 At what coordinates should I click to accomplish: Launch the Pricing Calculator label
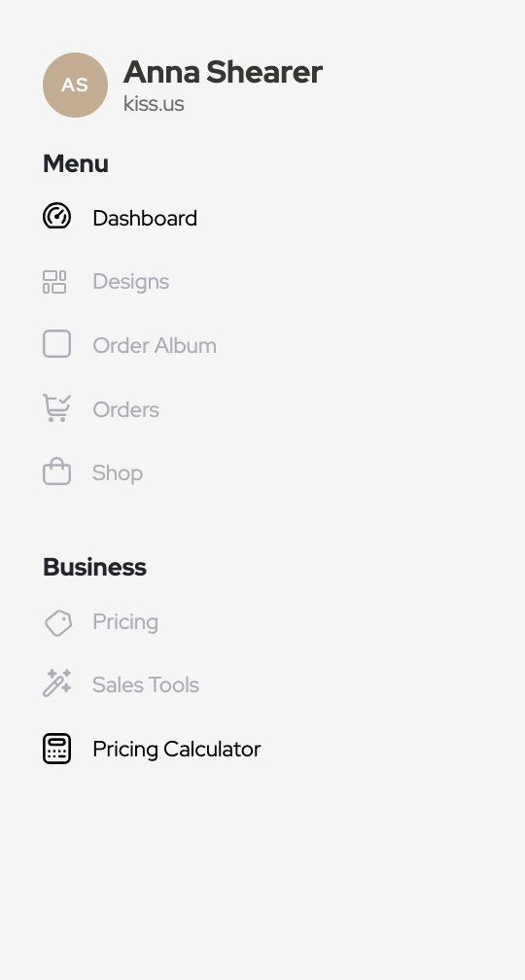tap(176, 749)
